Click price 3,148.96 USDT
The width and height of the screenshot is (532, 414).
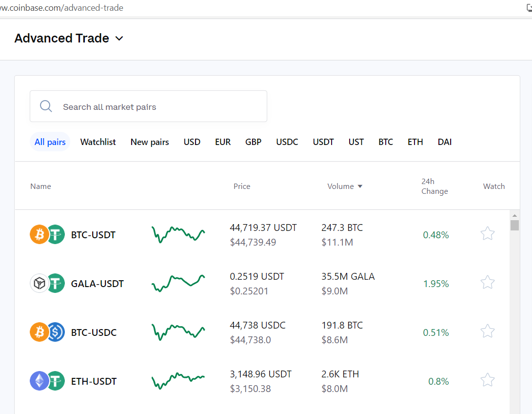tap(260, 374)
